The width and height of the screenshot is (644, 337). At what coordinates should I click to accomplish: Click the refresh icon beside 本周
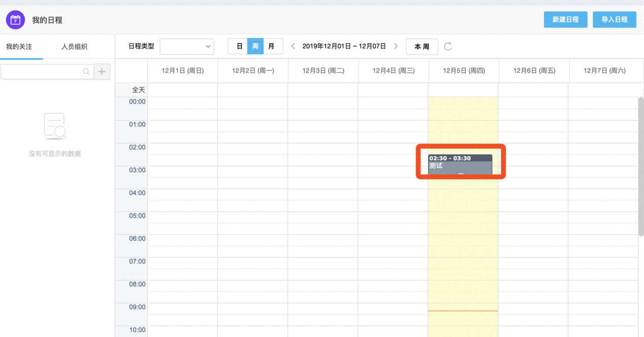448,47
